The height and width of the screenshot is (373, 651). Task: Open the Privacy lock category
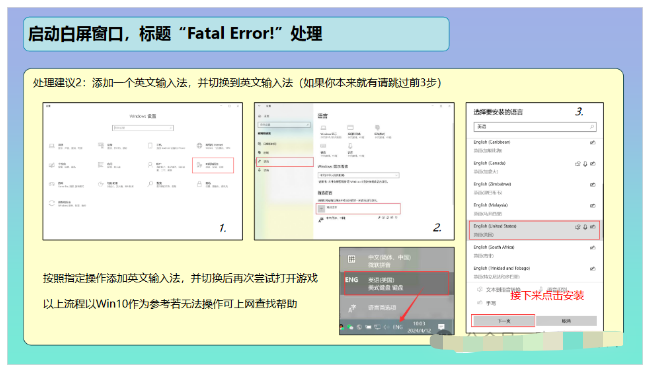click(212, 184)
